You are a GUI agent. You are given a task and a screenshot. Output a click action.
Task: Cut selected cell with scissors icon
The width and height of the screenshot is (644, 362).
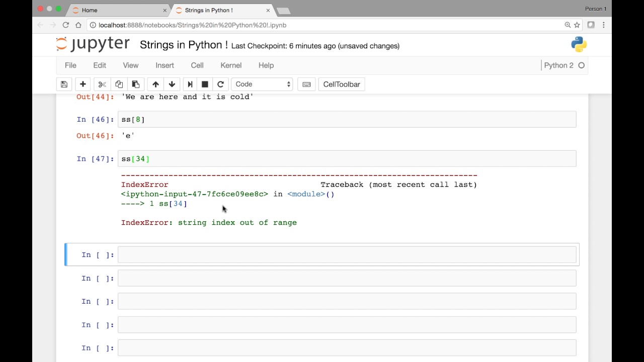102,84
